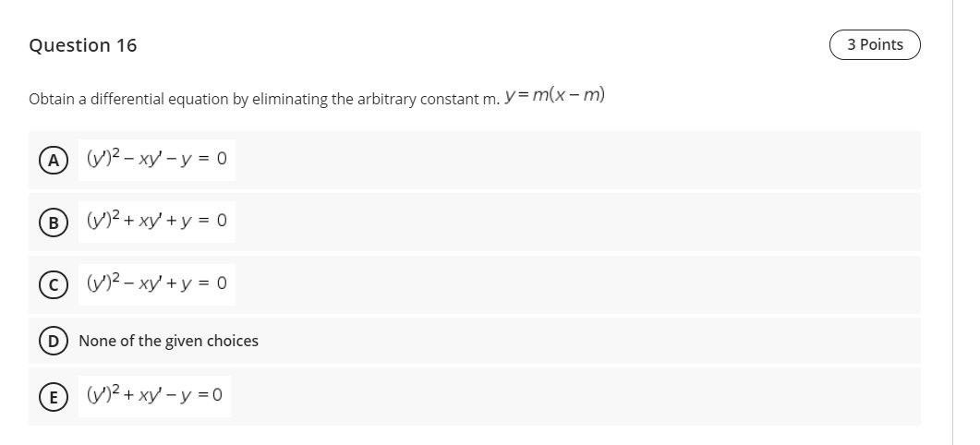
Task: Click the Obtain a differential equation prompt text
Action: (264, 100)
